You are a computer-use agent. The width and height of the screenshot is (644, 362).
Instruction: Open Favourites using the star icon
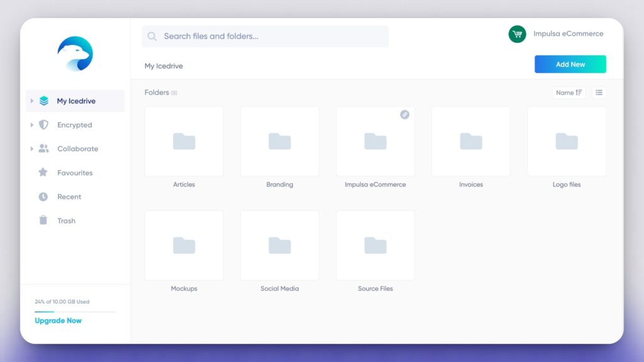(x=44, y=173)
